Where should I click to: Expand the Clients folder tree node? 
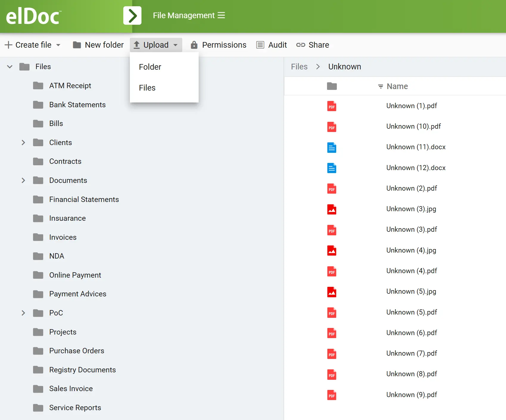[23, 143]
